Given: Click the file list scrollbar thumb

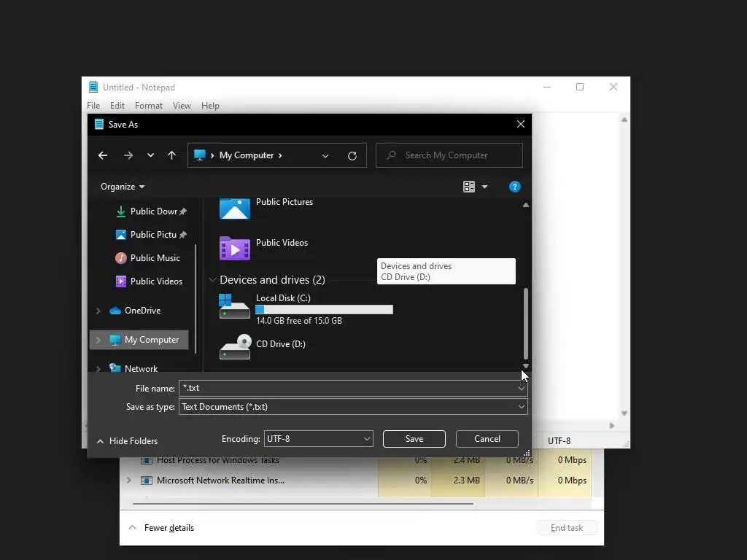Looking at the screenshot, I should click(x=526, y=323).
